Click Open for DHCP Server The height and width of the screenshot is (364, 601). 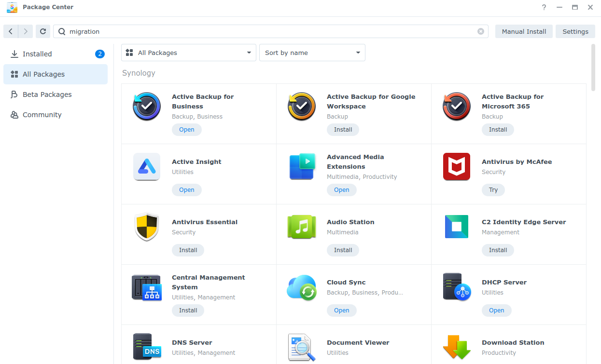tap(497, 310)
